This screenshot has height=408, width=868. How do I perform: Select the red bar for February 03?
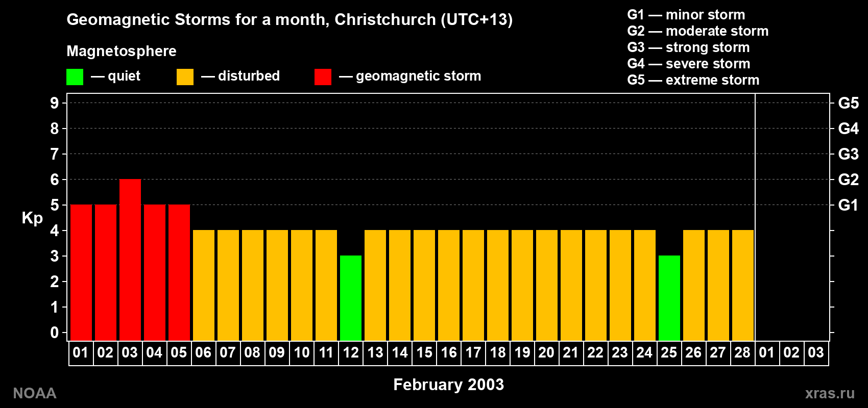[x=130, y=260]
